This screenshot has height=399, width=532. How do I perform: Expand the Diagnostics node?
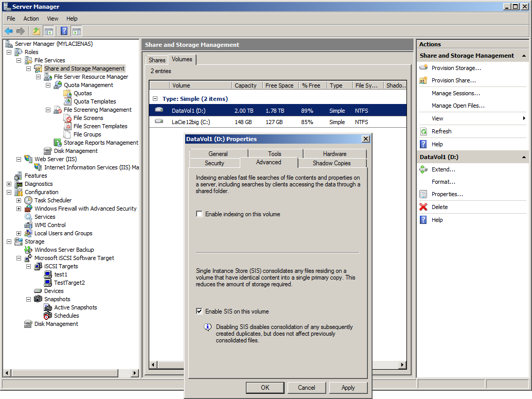pos(9,184)
